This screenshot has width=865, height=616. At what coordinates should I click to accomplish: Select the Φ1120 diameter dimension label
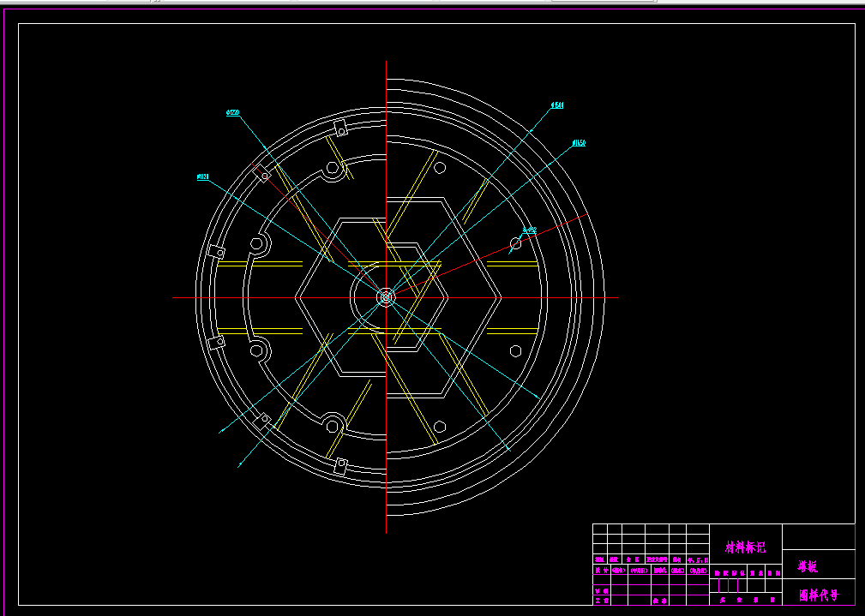pos(203,177)
